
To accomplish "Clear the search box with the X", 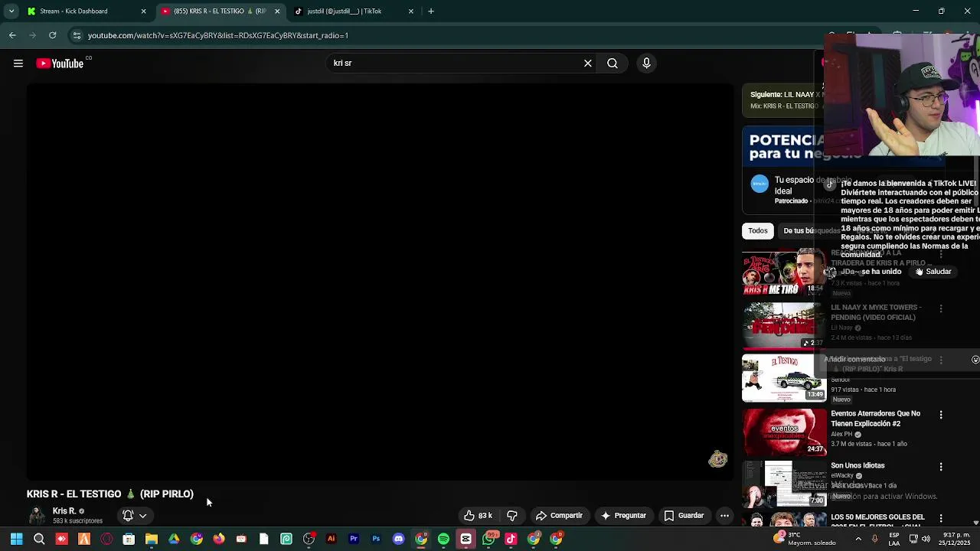I will 588,64.
